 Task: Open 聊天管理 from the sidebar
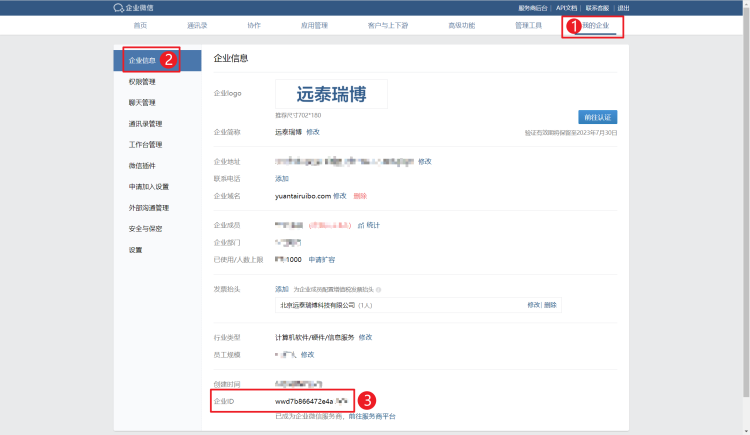(142, 103)
